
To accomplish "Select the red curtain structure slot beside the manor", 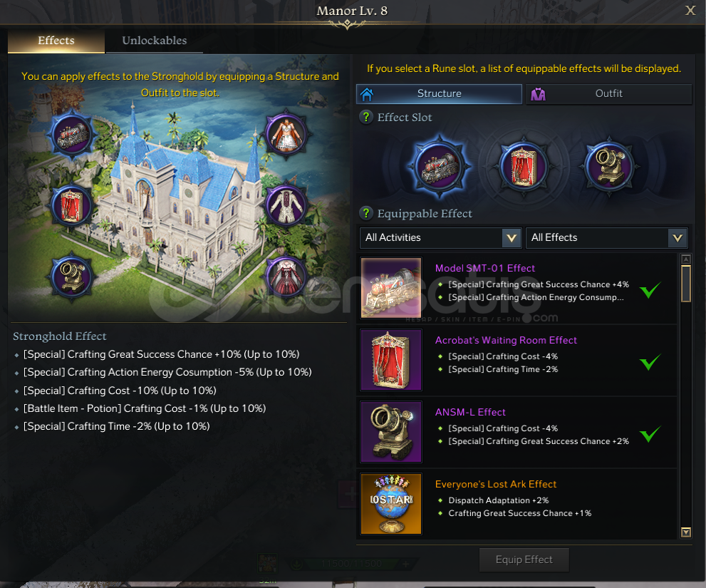I will pos(71,205).
